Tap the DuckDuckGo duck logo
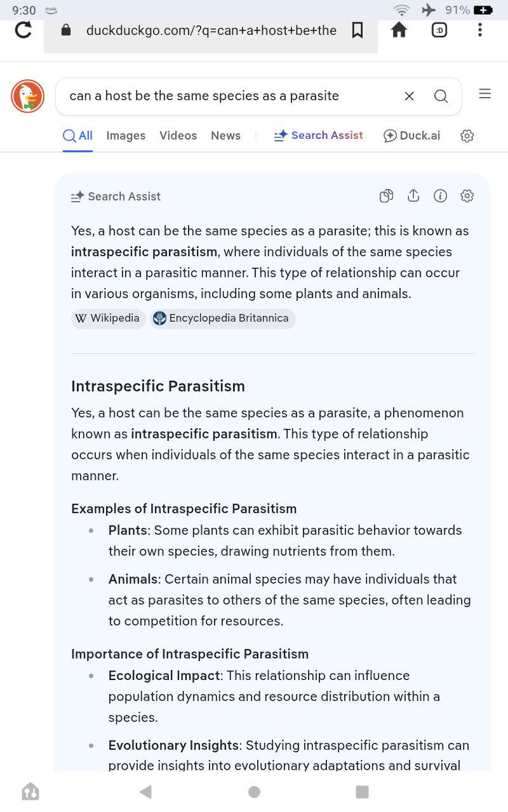 27,96
